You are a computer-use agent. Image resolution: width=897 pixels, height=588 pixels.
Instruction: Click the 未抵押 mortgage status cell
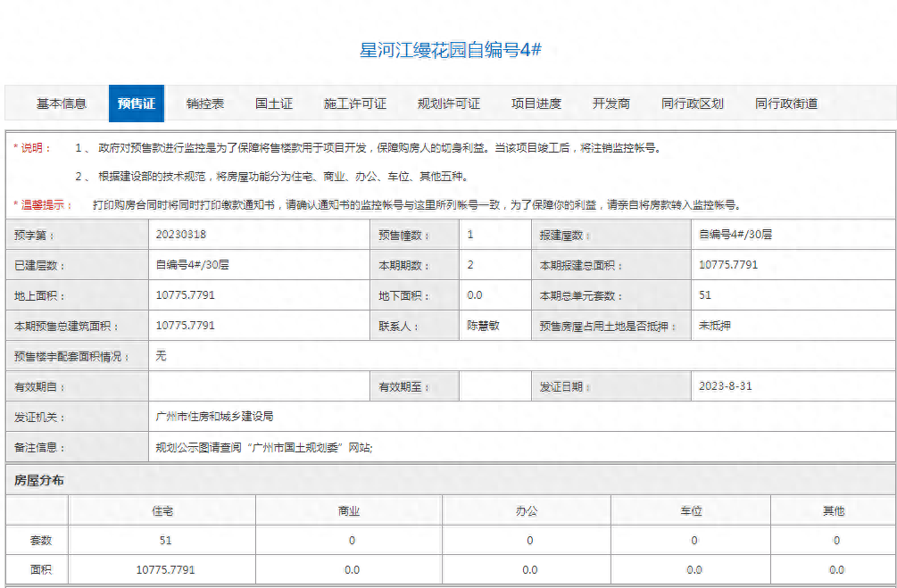coord(716,326)
